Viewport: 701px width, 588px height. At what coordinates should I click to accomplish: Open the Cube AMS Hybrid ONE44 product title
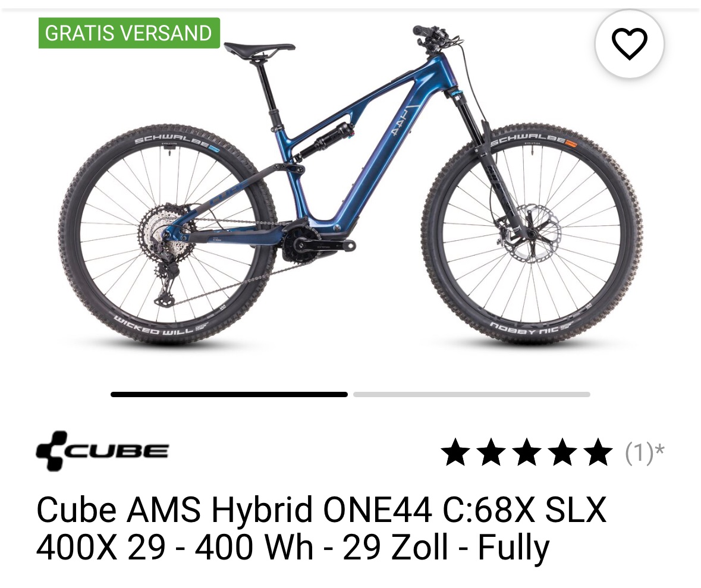coord(321,527)
